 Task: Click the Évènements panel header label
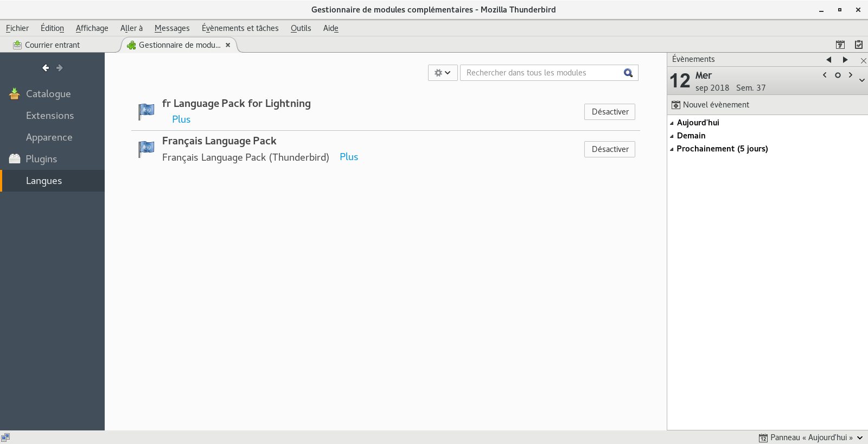click(693, 59)
